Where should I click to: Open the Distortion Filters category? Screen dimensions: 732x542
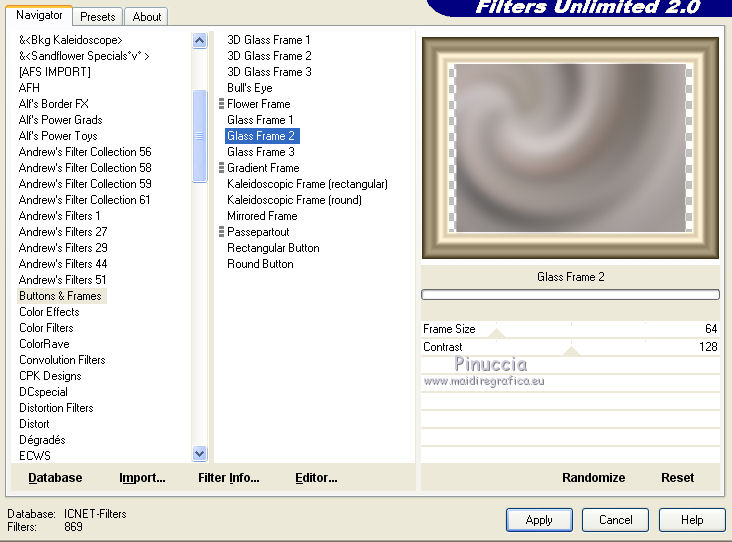point(56,408)
